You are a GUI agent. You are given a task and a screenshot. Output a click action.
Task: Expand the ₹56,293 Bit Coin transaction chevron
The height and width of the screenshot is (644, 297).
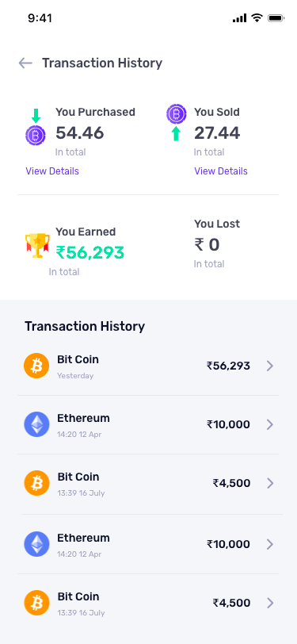click(269, 366)
